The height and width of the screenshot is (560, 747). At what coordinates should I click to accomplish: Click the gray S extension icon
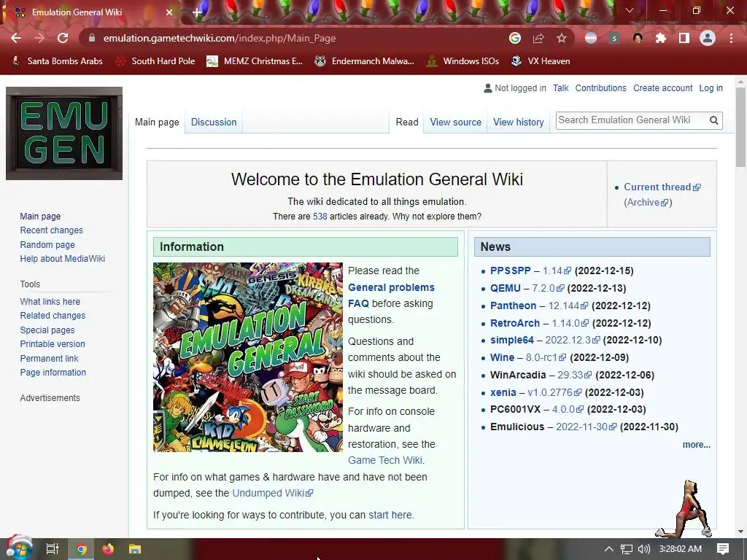click(614, 38)
